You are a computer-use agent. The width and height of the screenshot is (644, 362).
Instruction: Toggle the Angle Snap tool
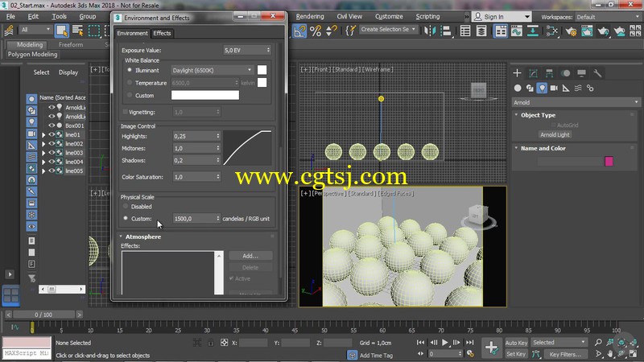click(x=299, y=31)
